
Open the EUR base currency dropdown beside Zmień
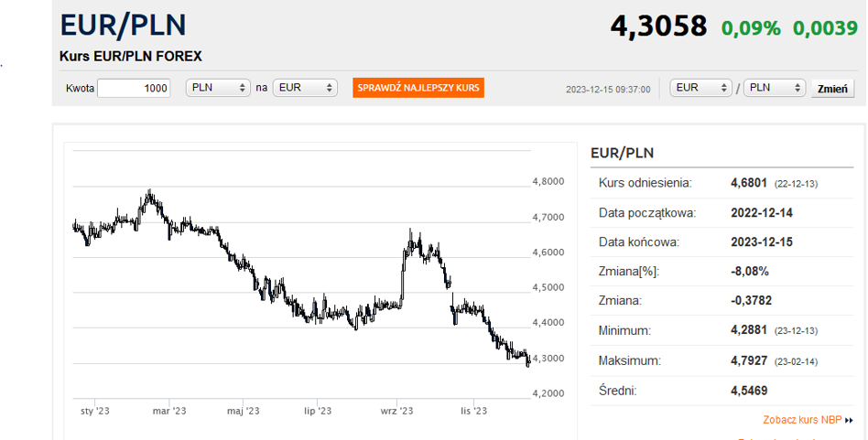tap(700, 88)
